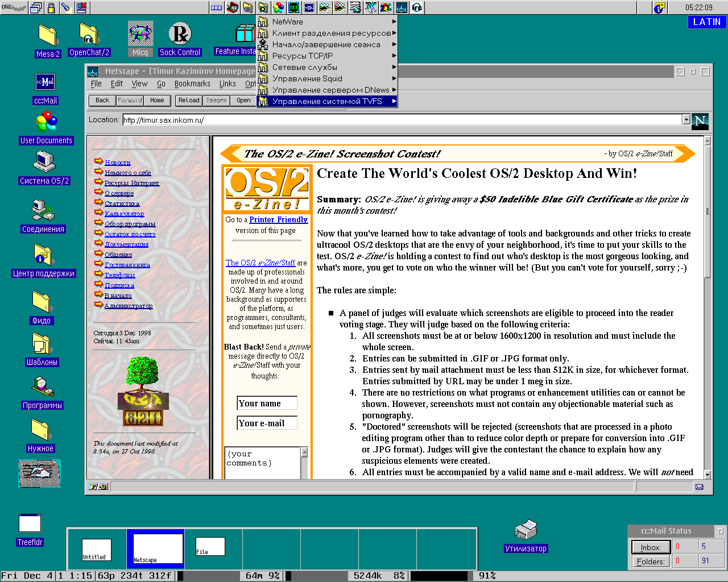The width and height of the screenshot is (728, 582).
Task: Select the File window in the pager
Action: point(210,546)
